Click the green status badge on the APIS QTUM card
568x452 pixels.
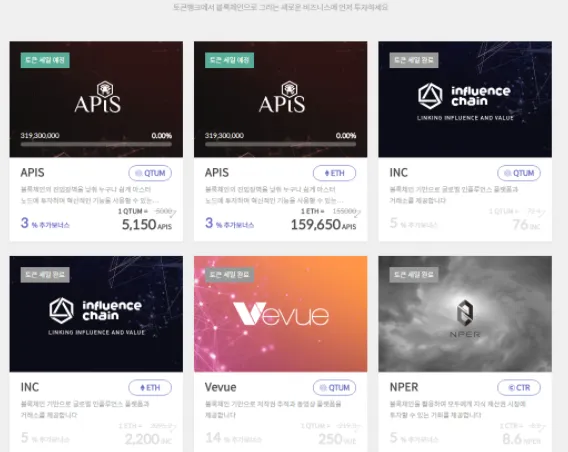click(x=45, y=60)
